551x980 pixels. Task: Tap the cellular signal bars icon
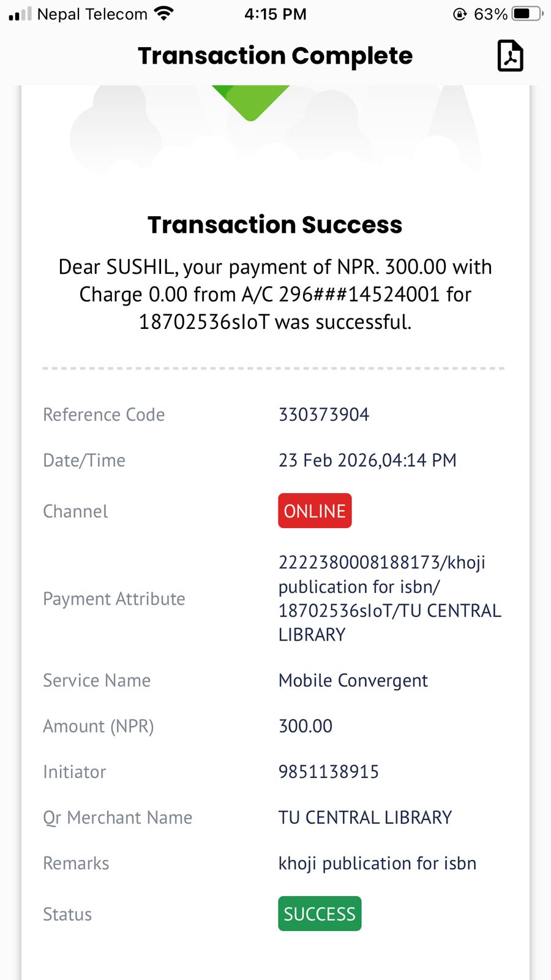[x=20, y=13]
